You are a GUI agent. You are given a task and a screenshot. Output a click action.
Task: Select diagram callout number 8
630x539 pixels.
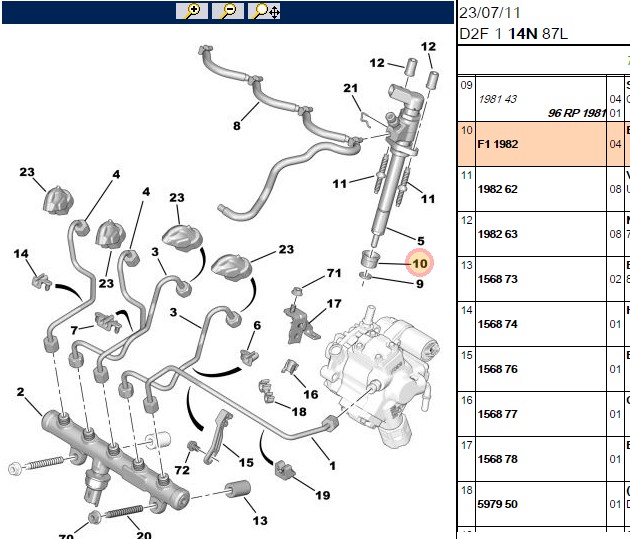tap(237, 126)
